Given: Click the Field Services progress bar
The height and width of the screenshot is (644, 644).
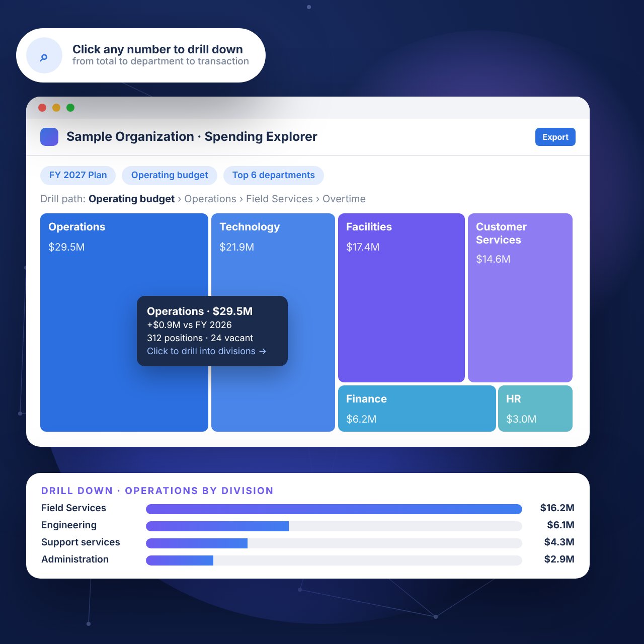Looking at the screenshot, I should click(x=334, y=509).
